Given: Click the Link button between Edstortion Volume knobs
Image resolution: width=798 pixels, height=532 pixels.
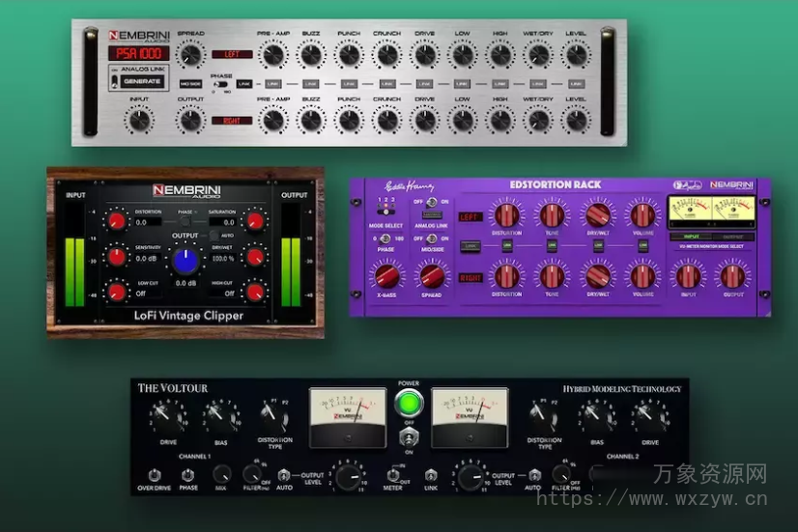Looking at the screenshot, I should pos(642,246).
